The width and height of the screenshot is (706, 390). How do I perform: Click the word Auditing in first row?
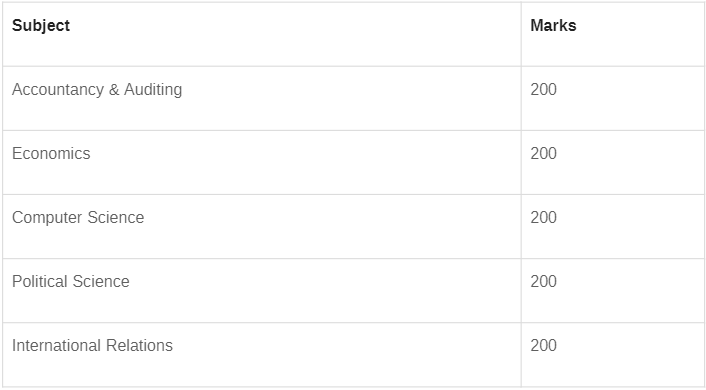click(153, 90)
